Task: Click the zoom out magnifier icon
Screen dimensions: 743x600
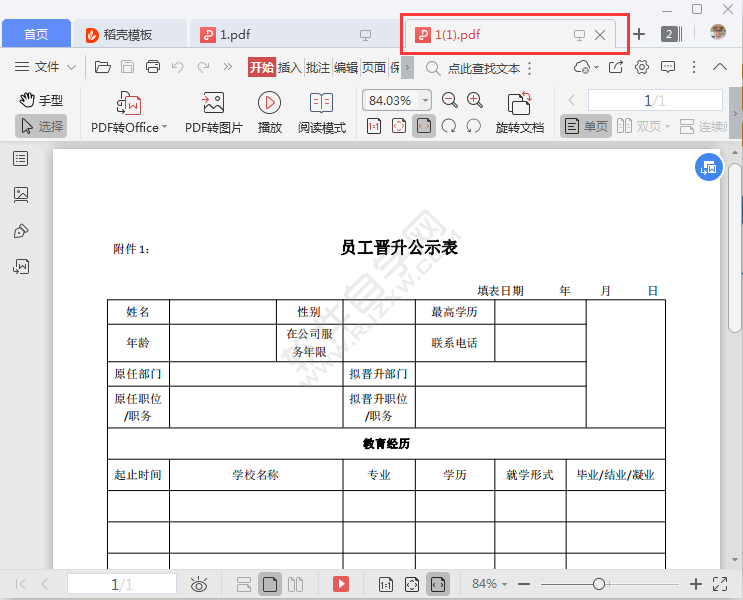Action: [449, 100]
